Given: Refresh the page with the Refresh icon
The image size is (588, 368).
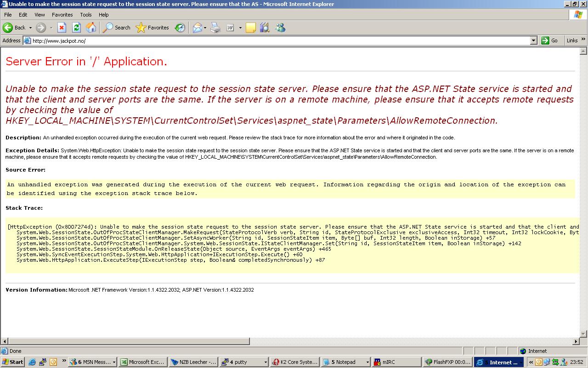Looking at the screenshot, I should [77, 28].
